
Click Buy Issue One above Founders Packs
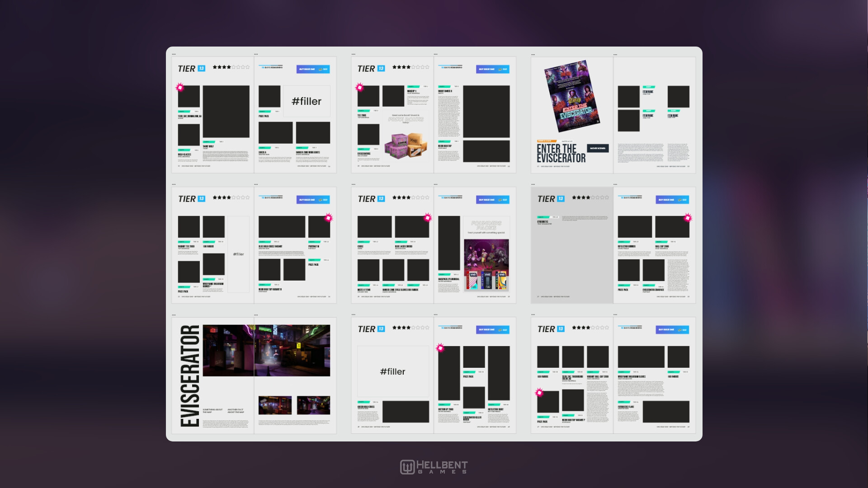(x=492, y=200)
